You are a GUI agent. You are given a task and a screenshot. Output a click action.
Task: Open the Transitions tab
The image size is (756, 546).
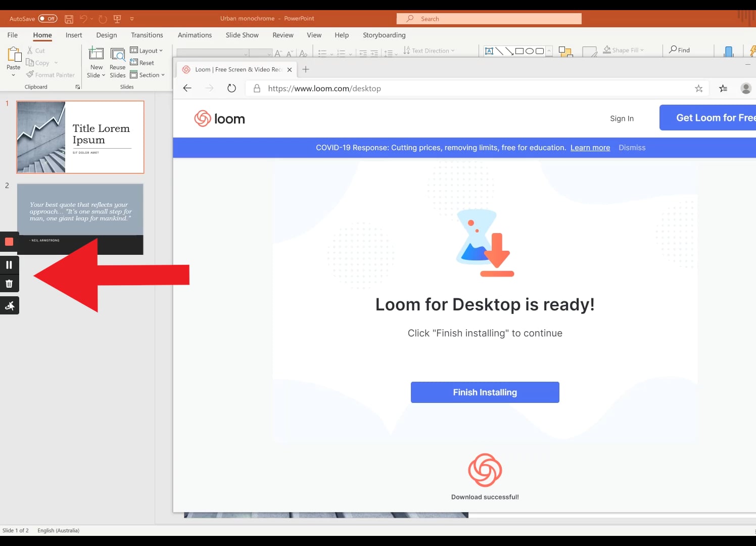pyautogui.click(x=147, y=35)
